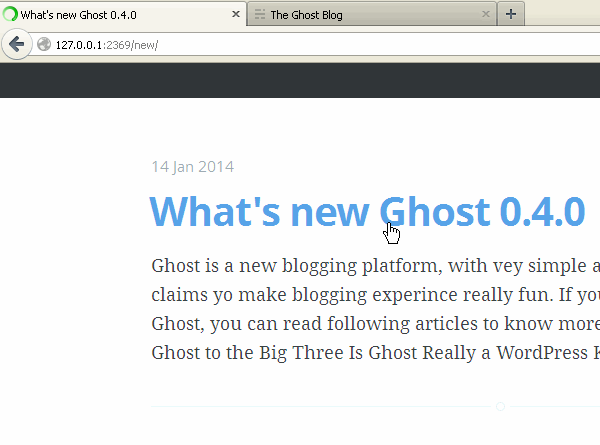600x445 pixels.
Task: Close the "What's new Ghost 0.4.0" tab
Action: (236, 14)
